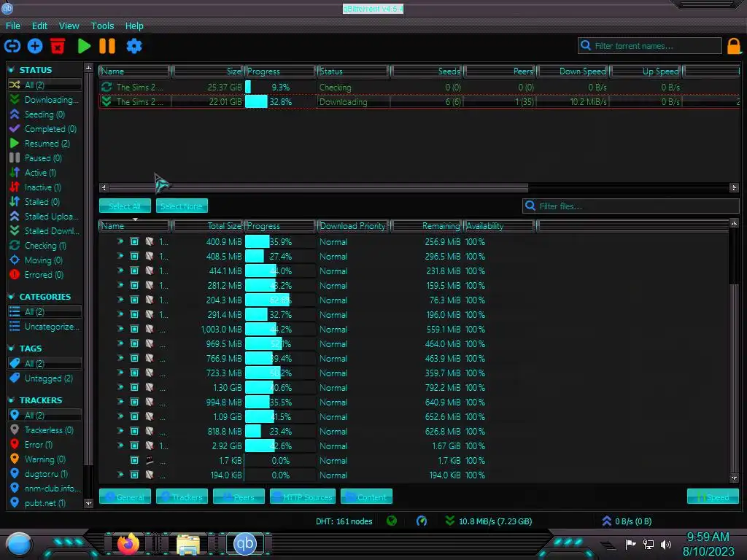Click the blue Add Torrent File plus icon
747x560 pixels.
point(35,46)
